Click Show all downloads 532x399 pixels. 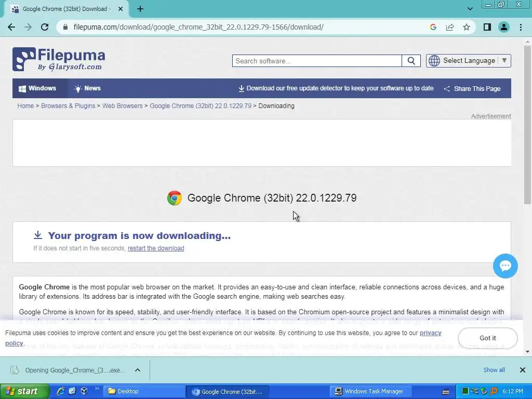494,370
